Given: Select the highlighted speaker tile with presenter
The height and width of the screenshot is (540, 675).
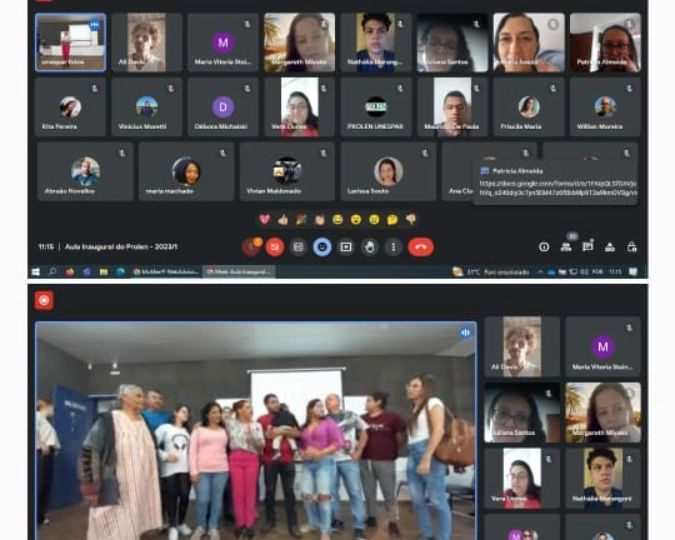Looking at the screenshot, I should (x=70, y=42).
